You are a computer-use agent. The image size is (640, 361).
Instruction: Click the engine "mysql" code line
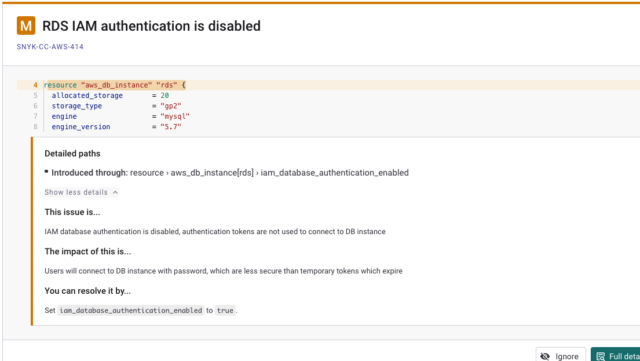120,116
